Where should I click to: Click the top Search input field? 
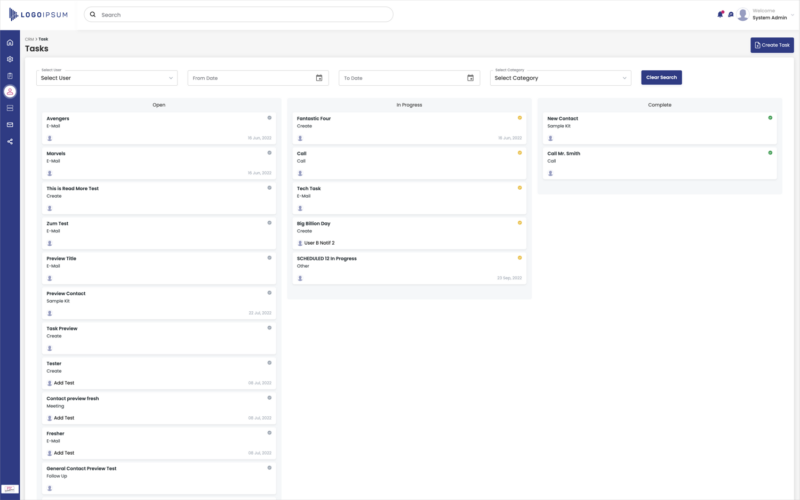[240, 15]
